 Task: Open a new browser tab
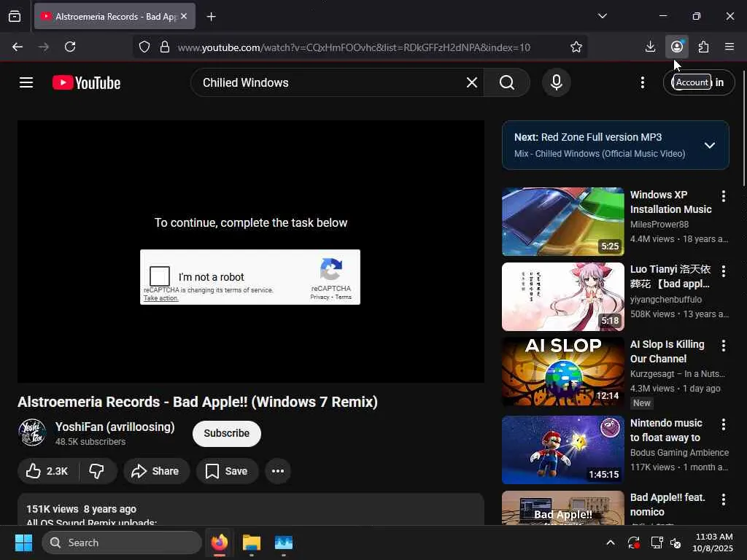coord(211,17)
